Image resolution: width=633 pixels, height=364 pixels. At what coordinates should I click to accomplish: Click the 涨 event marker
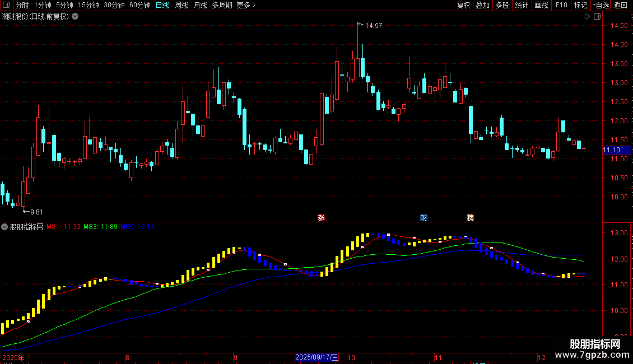pyautogui.click(x=321, y=217)
